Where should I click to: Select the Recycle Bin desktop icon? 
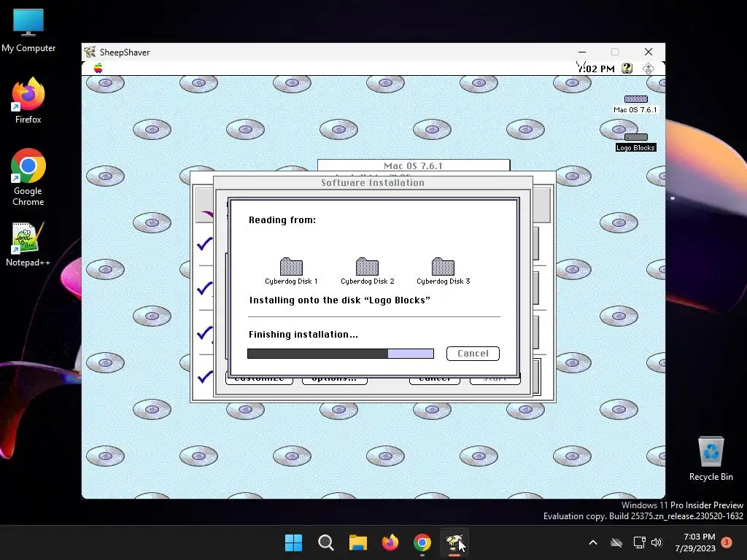click(x=711, y=459)
